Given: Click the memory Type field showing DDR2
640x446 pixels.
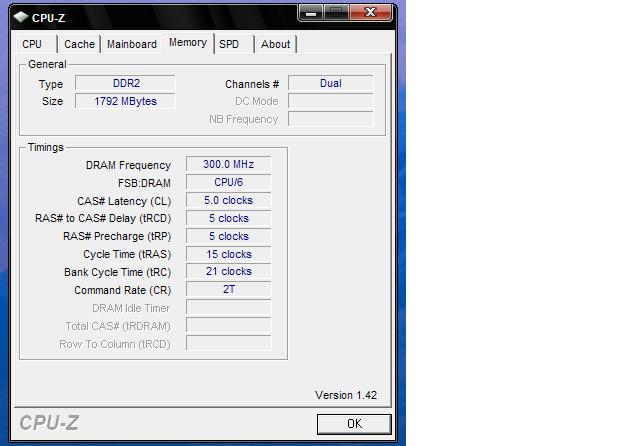Looking at the screenshot, I should [125, 83].
